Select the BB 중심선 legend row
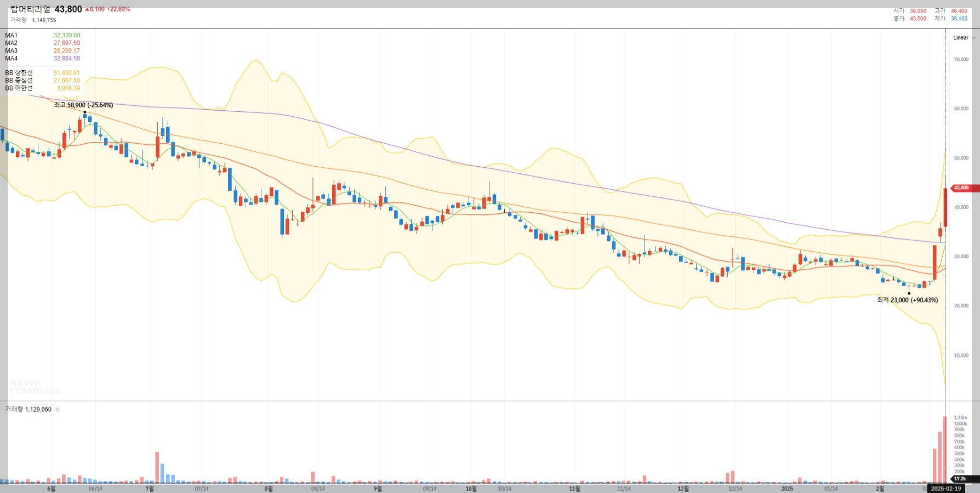 click(42, 81)
